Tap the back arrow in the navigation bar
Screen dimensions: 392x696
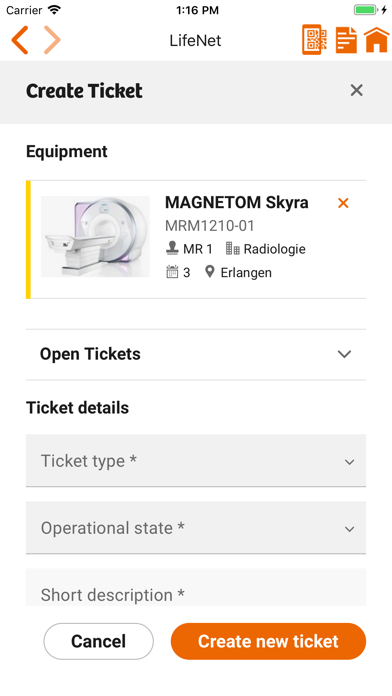click(x=20, y=40)
